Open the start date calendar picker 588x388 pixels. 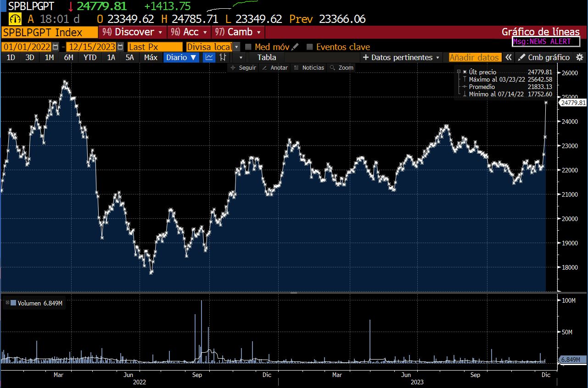tap(56, 47)
